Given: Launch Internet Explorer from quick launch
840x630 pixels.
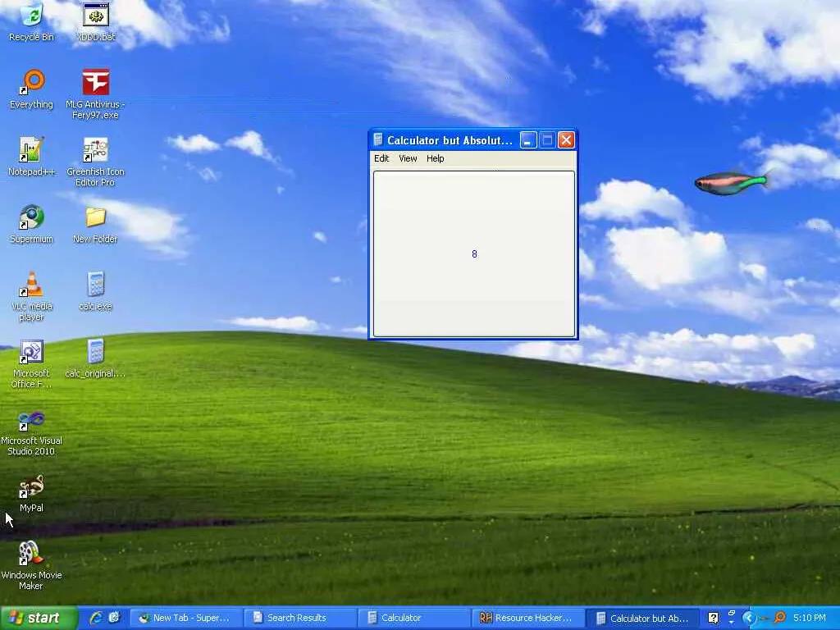Looking at the screenshot, I should click(x=97, y=618).
